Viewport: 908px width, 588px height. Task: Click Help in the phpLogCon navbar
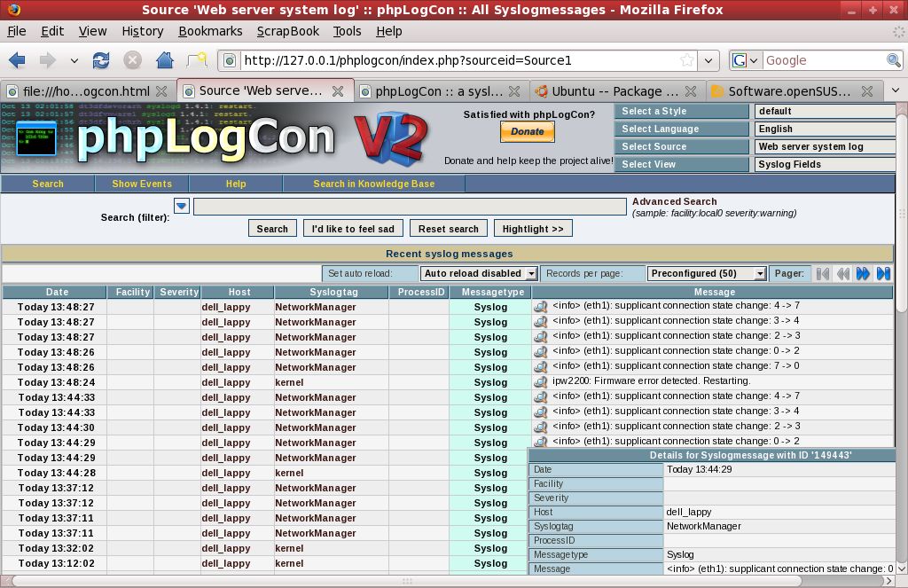coord(236,184)
